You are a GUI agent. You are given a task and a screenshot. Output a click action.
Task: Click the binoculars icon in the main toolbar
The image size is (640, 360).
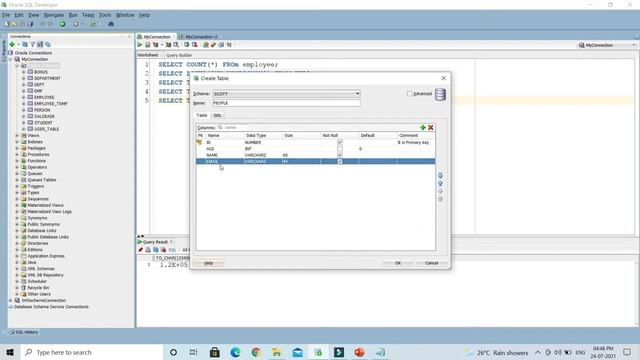tap(111, 24)
